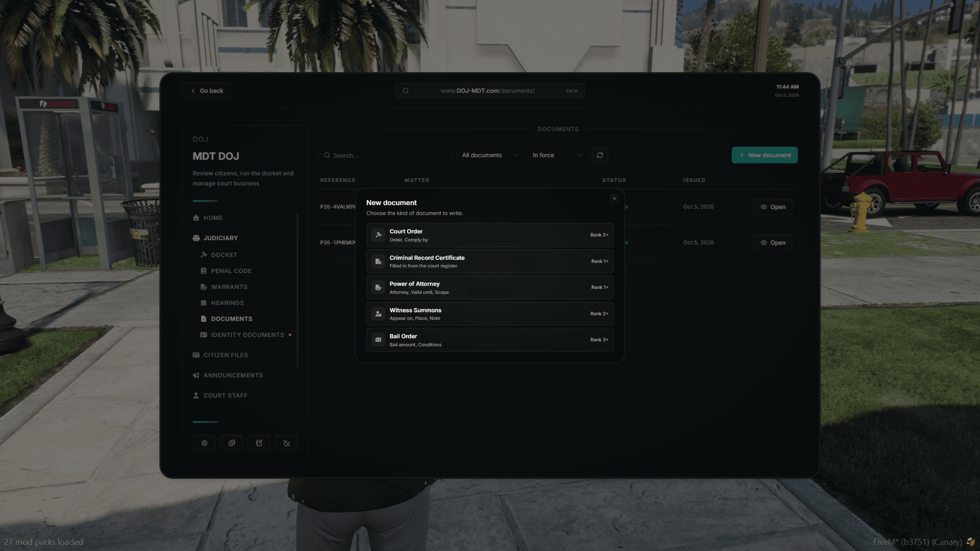Choose the Bail Order document type
Viewport: 980px width, 551px height.
[490, 340]
